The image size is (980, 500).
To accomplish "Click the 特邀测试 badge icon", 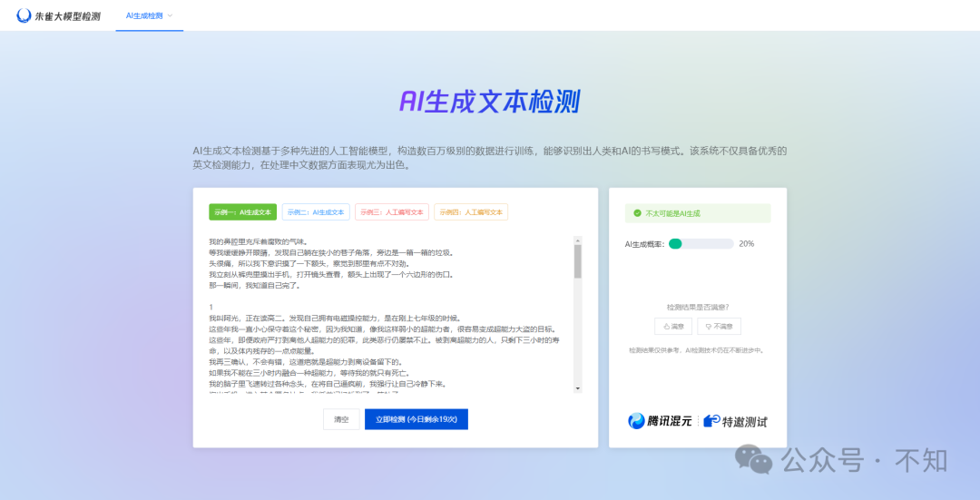I will pos(711,421).
